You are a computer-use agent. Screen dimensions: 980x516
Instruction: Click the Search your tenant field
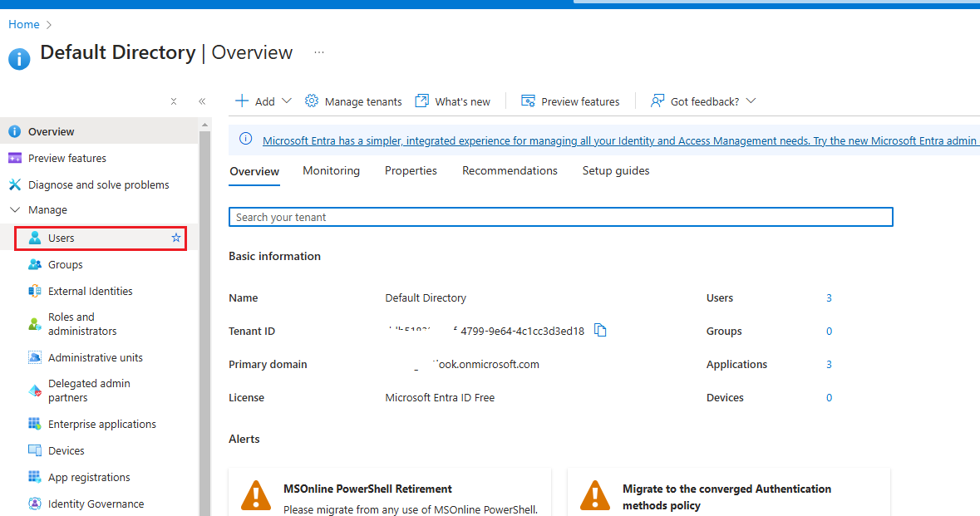[560, 218]
